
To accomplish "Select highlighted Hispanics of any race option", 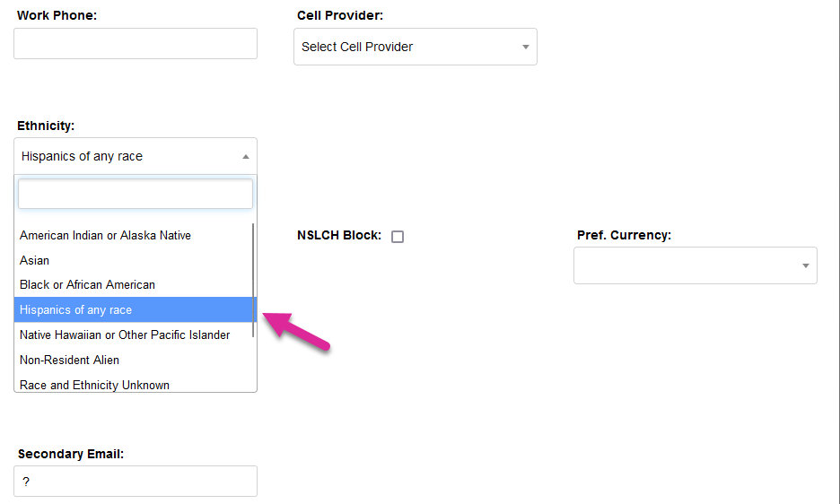I will coord(76,309).
